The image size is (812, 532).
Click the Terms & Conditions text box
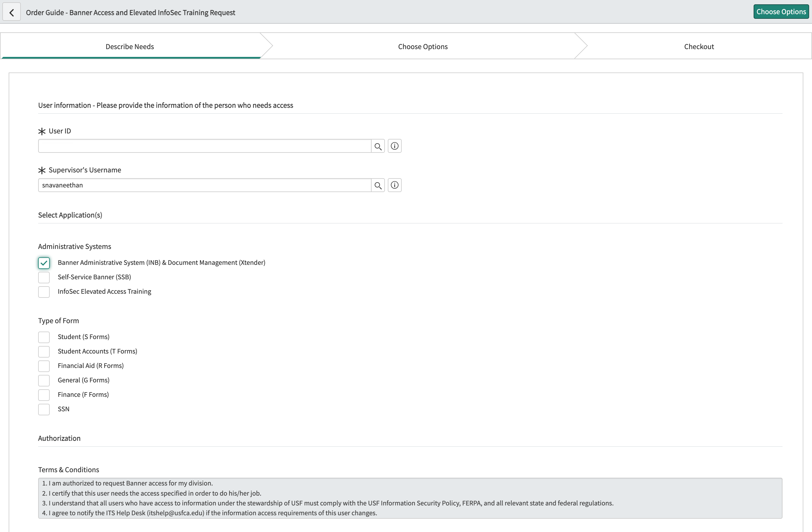coord(410,498)
